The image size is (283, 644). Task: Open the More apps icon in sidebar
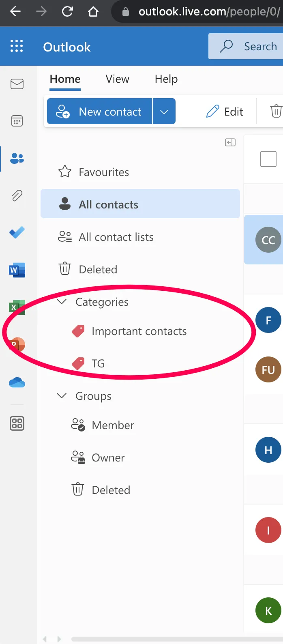17,423
